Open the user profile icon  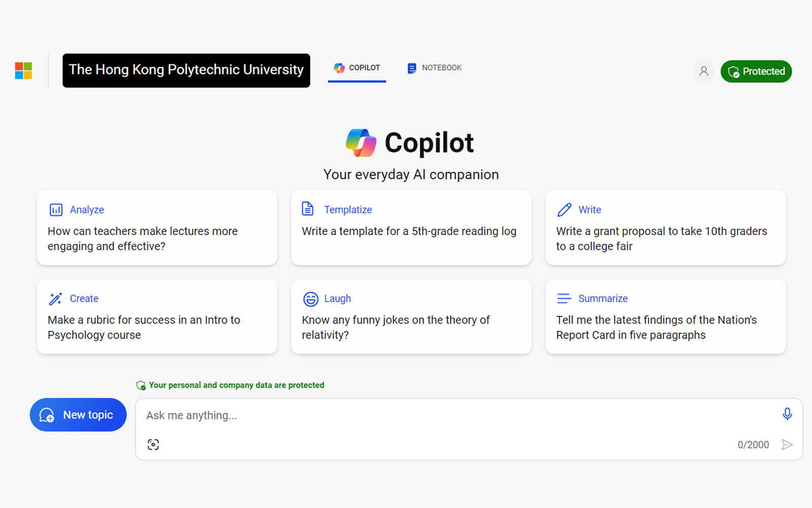[x=703, y=71]
